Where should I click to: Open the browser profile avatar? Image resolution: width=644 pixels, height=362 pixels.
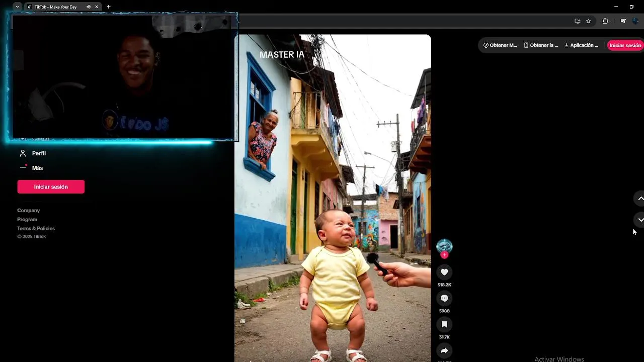(635, 21)
